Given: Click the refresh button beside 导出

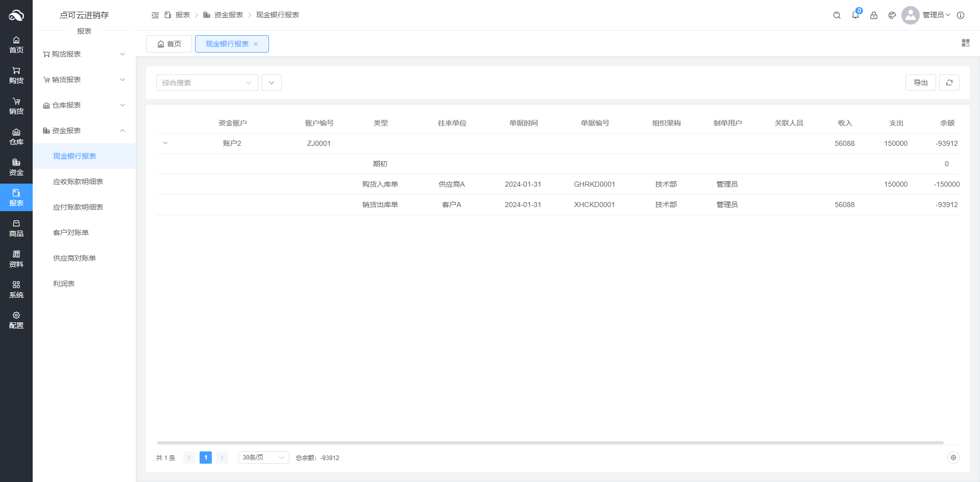Looking at the screenshot, I should pyautogui.click(x=949, y=83).
